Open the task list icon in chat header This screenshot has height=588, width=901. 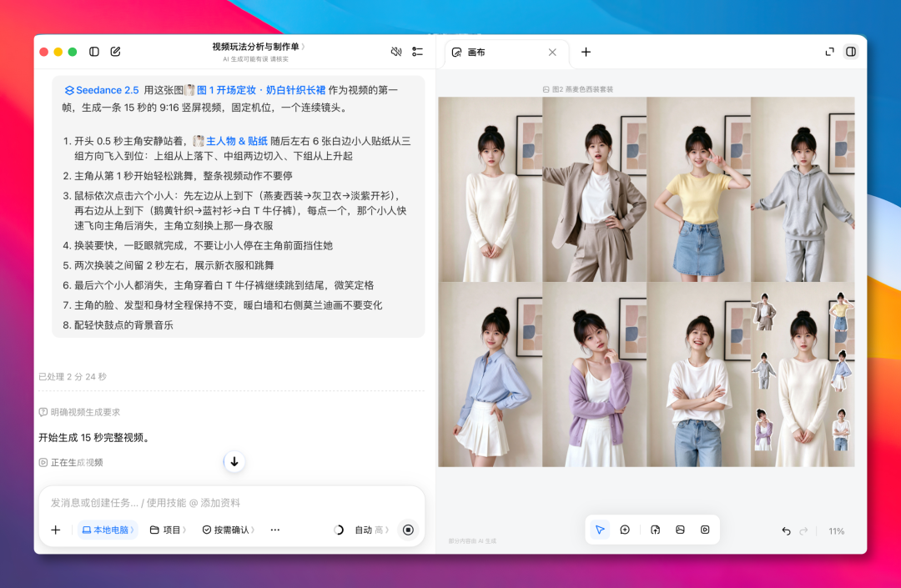coord(418,52)
